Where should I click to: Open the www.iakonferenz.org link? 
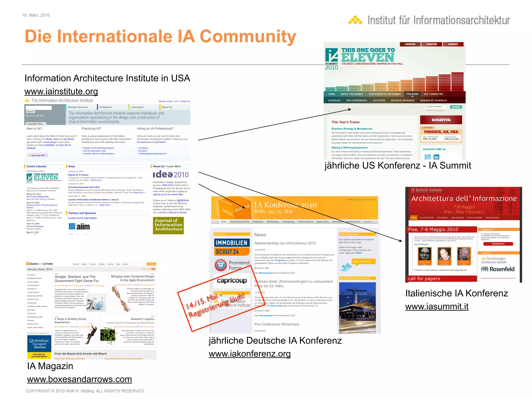[x=250, y=354]
